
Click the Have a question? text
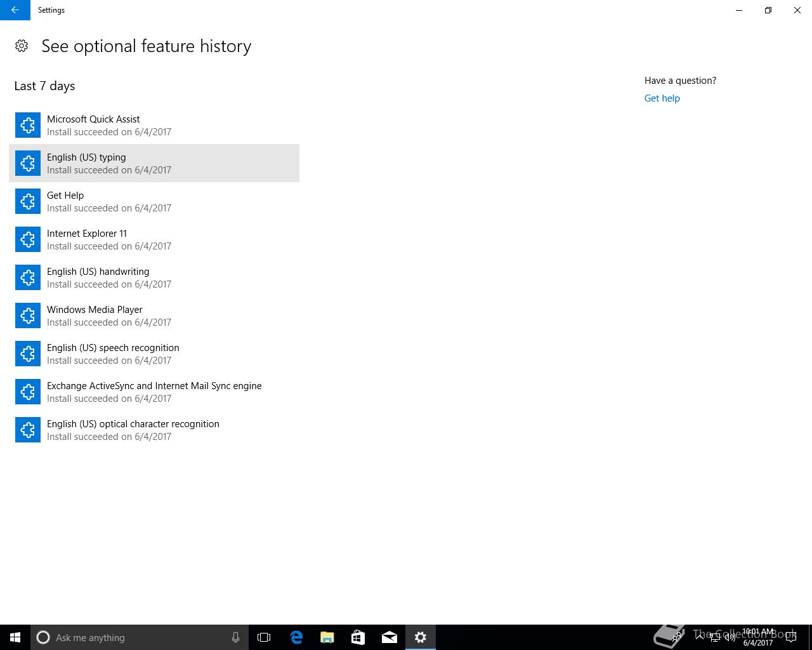[x=680, y=81]
